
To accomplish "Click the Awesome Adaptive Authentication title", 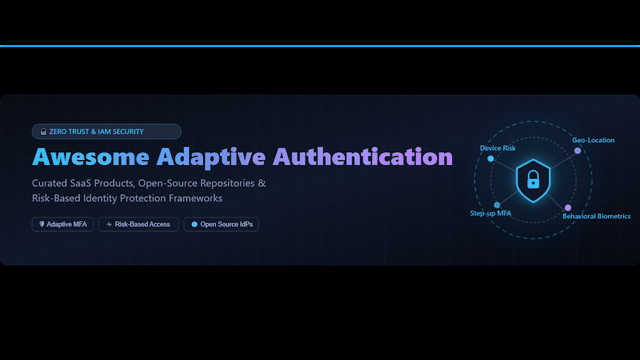I will (x=242, y=157).
